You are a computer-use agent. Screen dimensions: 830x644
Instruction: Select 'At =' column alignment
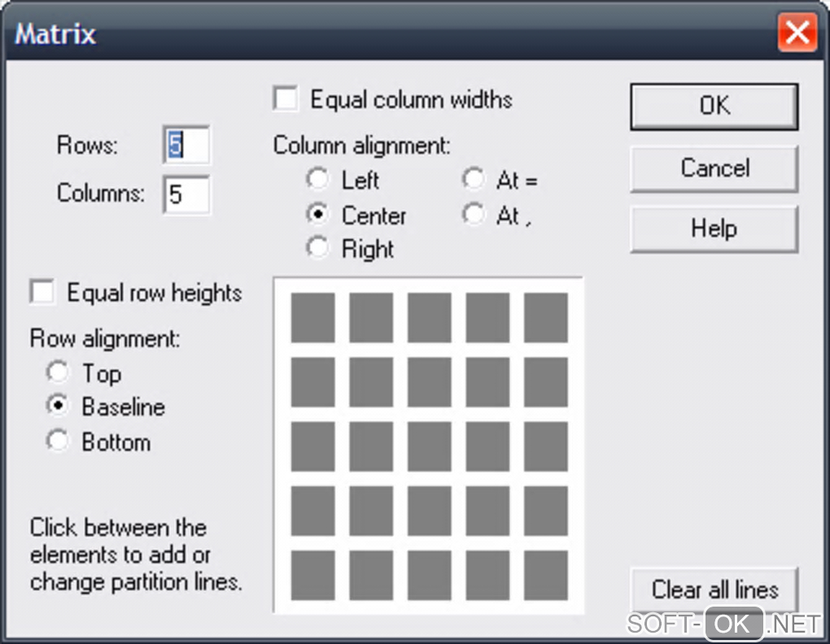tap(474, 179)
